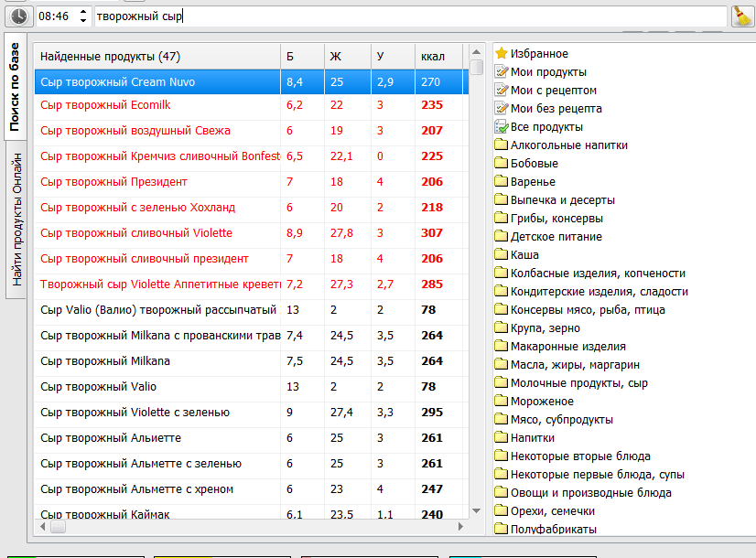Select Сыр творожный воздушный Свежа row

251,131
